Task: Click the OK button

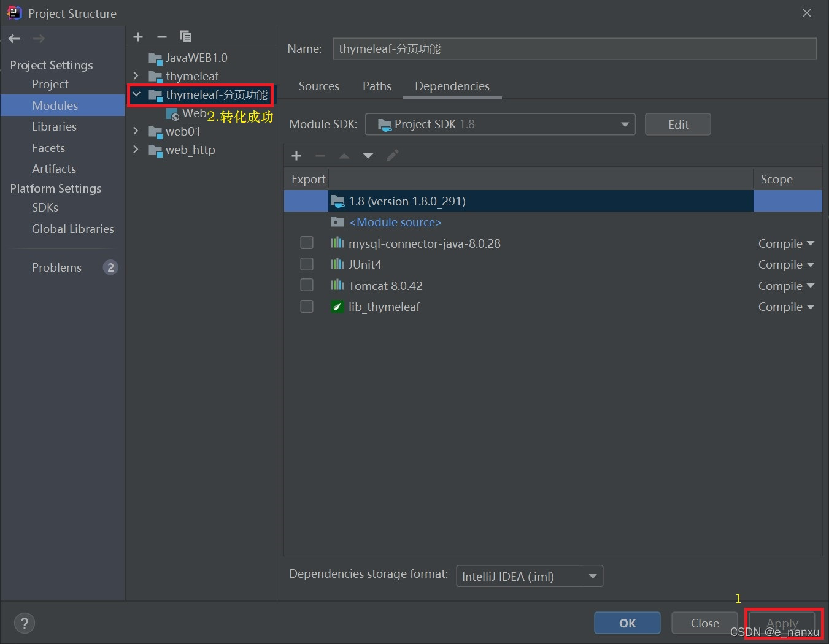Action: (627, 623)
